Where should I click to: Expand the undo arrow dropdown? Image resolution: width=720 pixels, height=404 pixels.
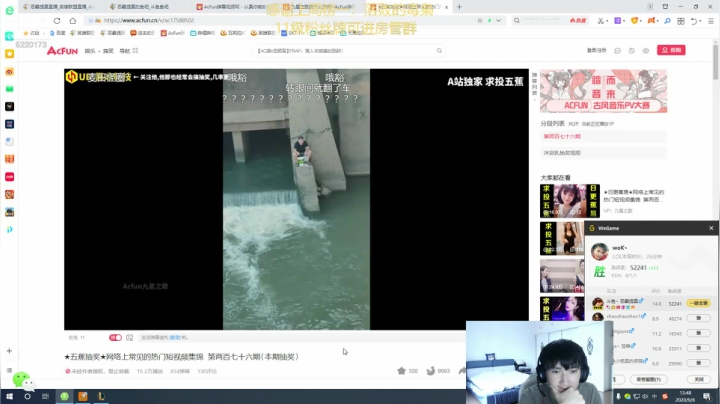700,21
